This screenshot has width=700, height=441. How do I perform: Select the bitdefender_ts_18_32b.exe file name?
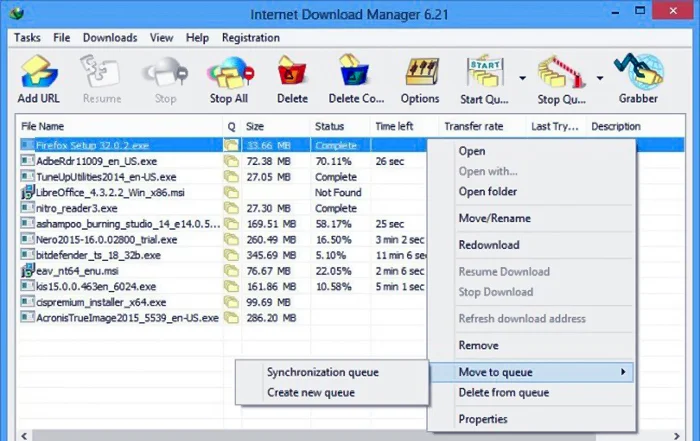pos(98,255)
